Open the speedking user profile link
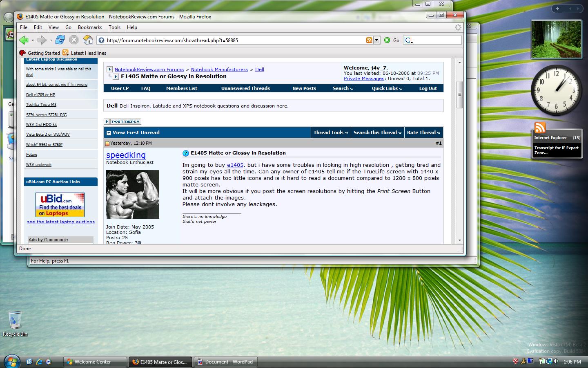 pos(126,155)
